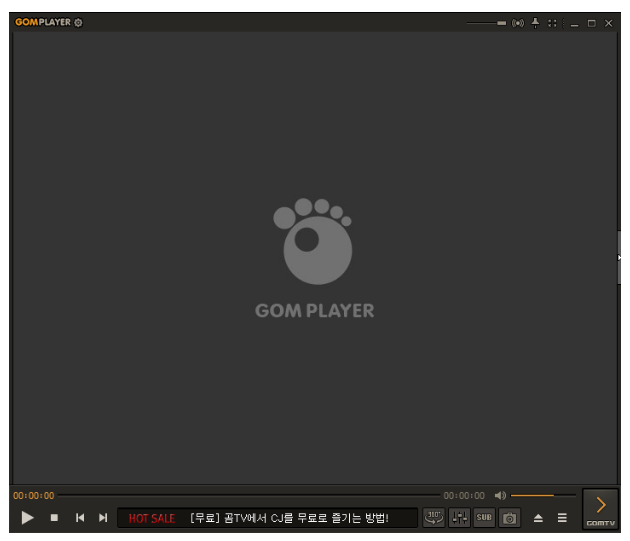Enable 360 degree video mode
Image resolution: width=630 pixels, height=541 pixels.
pyautogui.click(x=434, y=518)
